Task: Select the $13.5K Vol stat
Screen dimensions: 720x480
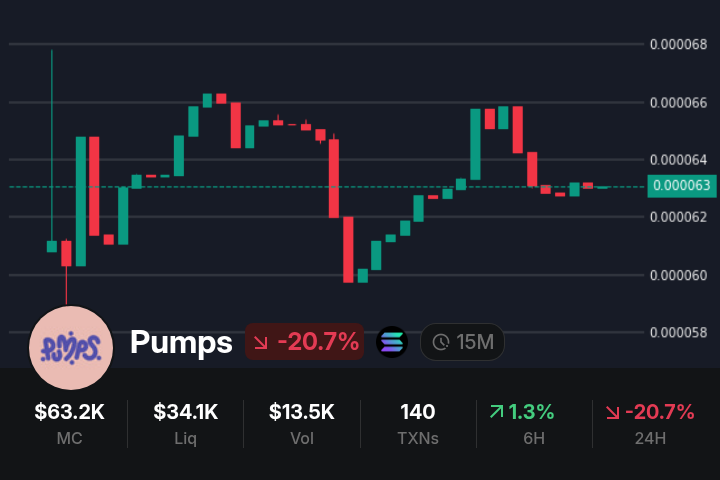Action: [302, 422]
